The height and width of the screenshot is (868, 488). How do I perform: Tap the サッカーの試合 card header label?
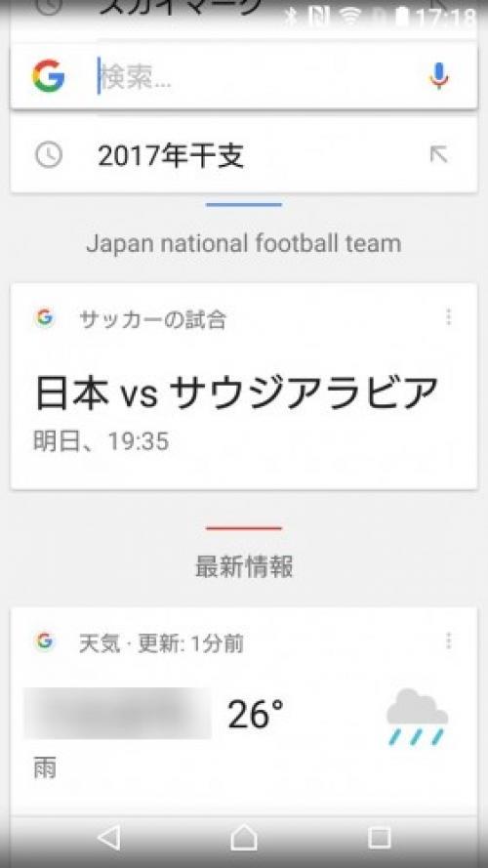[152, 319]
